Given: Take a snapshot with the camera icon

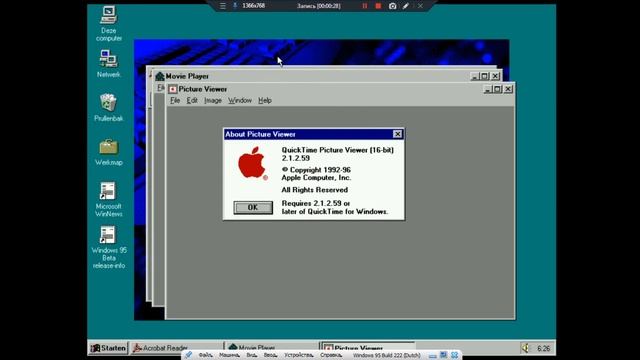Looking at the screenshot, I should (x=392, y=6).
